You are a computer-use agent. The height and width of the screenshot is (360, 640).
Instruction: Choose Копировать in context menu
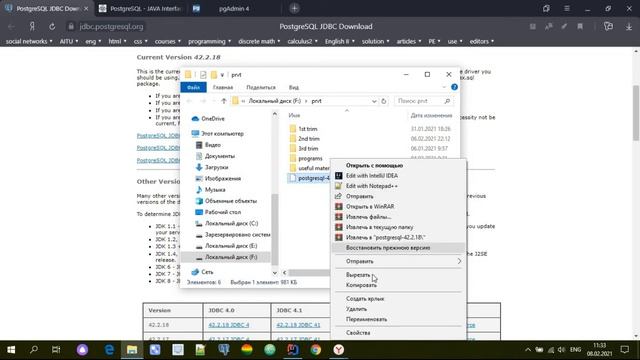coord(361,285)
